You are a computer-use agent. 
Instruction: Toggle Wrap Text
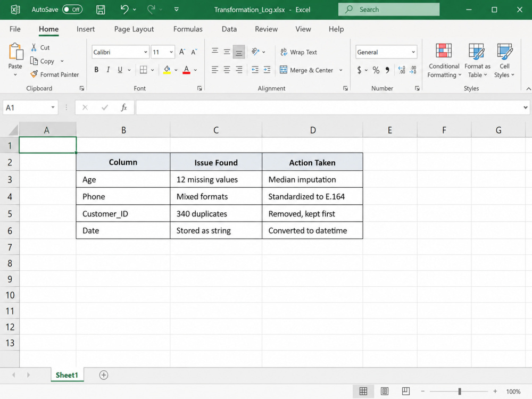(298, 52)
